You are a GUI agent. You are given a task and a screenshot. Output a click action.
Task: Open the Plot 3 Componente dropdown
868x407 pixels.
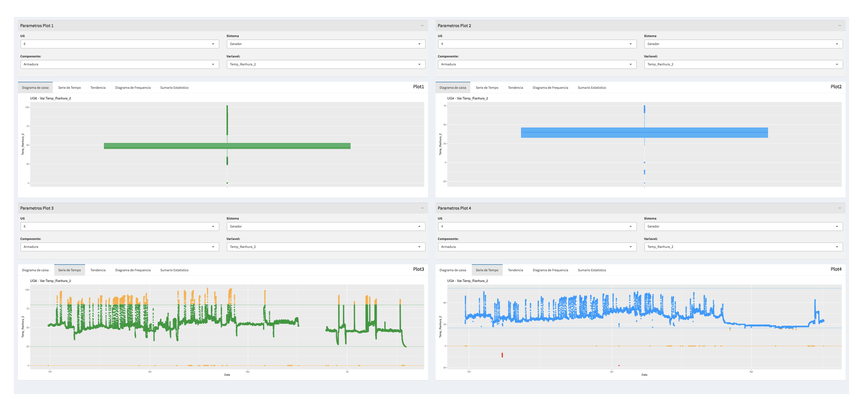tap(120, 247)
